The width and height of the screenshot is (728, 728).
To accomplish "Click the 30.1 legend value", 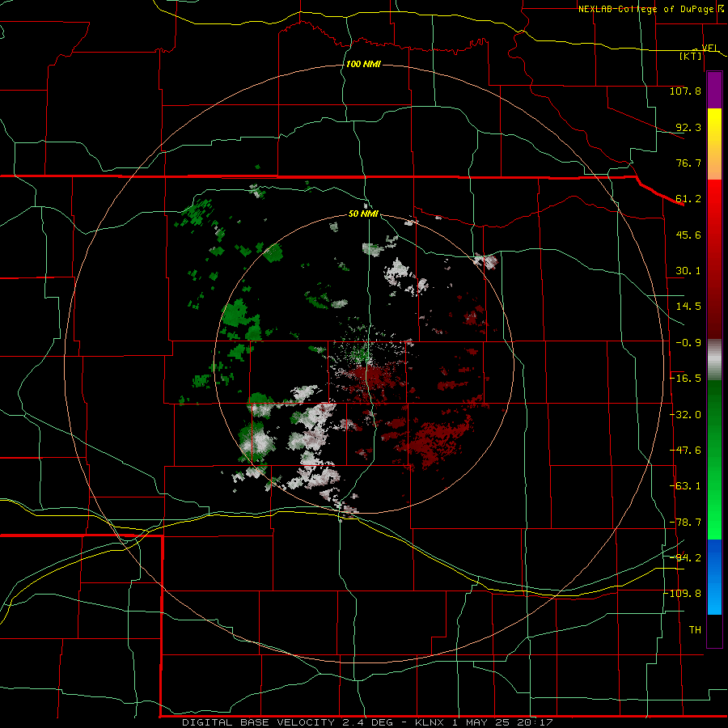I will click(x=688, y=271).
